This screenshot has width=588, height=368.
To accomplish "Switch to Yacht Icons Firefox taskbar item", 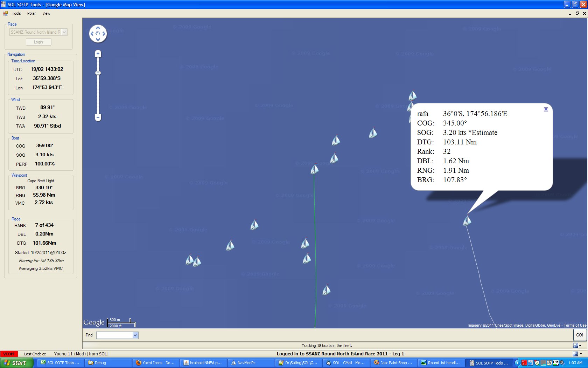I will pyautogui.click(x=156, y=363).
